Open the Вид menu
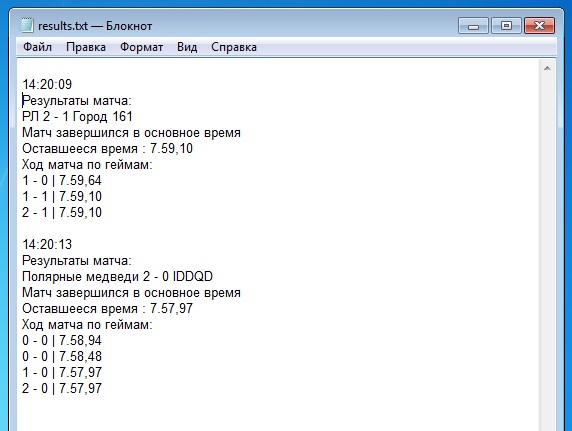The image size is (572, 431). (187, 47)
